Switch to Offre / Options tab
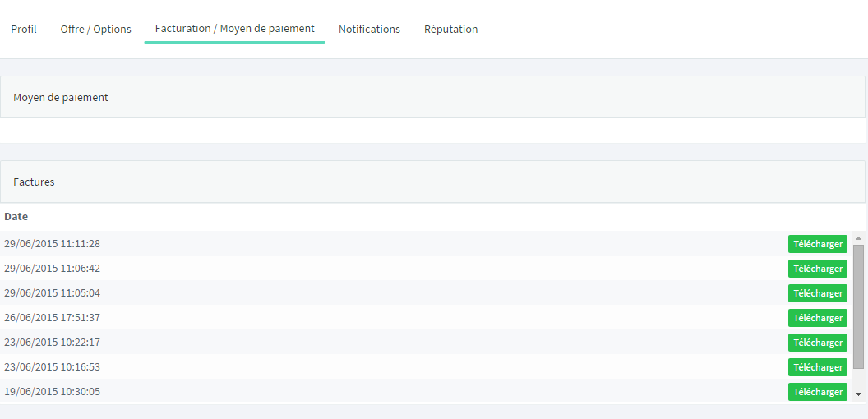The width and height of the screenshot is (868, 419). click(96, 29)
